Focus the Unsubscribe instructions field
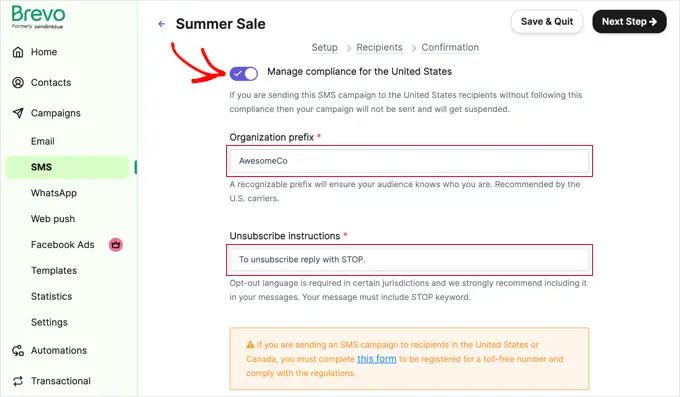The width and height of the screenshot is (680, 397). [409, 260]
